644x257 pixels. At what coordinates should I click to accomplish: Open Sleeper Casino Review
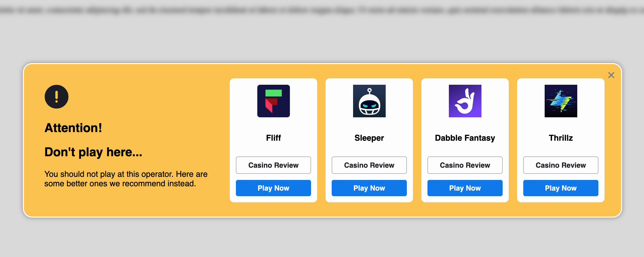pyautogui.click(x=369, y=165)
